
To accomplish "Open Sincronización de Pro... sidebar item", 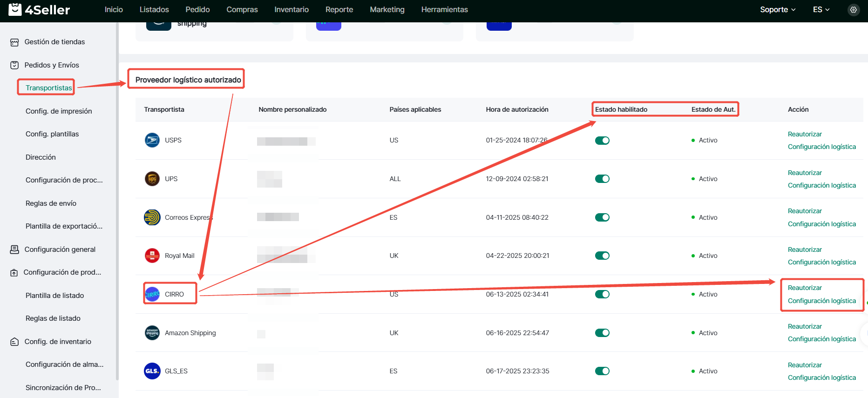I will pos(63,388).
